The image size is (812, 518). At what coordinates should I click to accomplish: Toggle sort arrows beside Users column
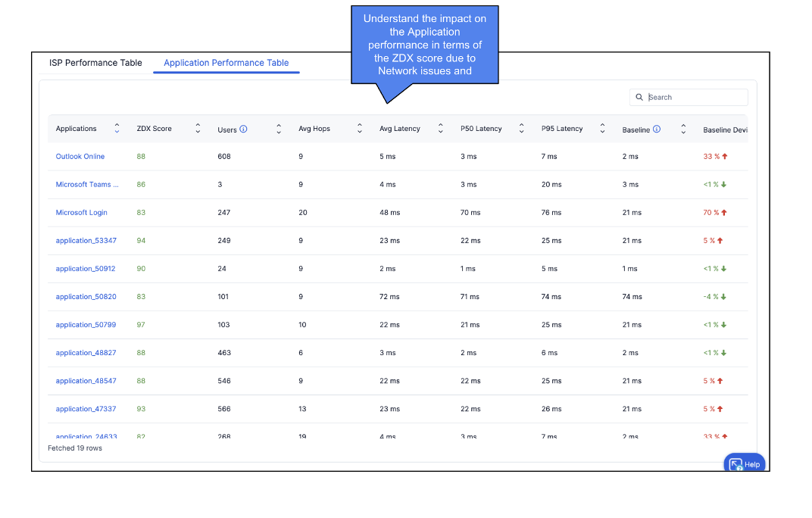point(279,129)
